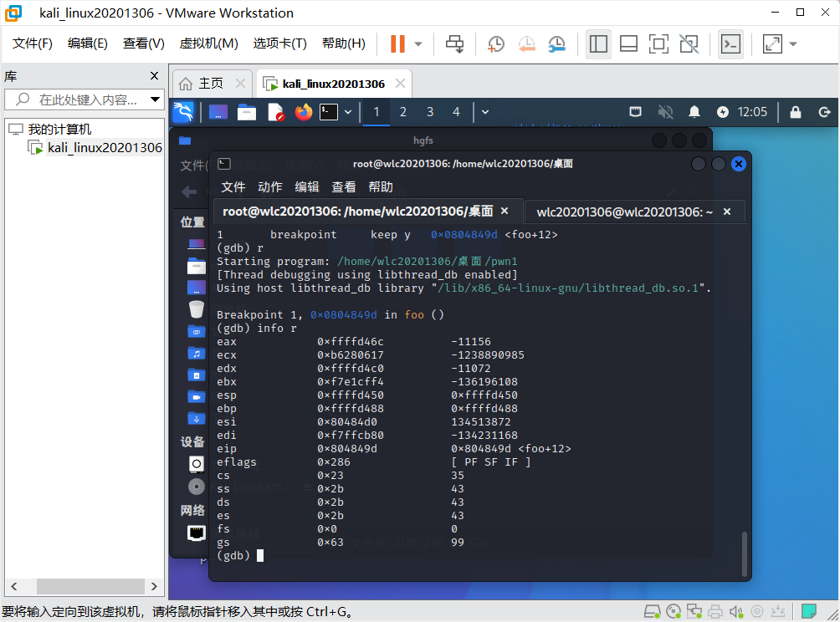Toggle Unity mode icon

pyautogui.click(x=689, y=44)
